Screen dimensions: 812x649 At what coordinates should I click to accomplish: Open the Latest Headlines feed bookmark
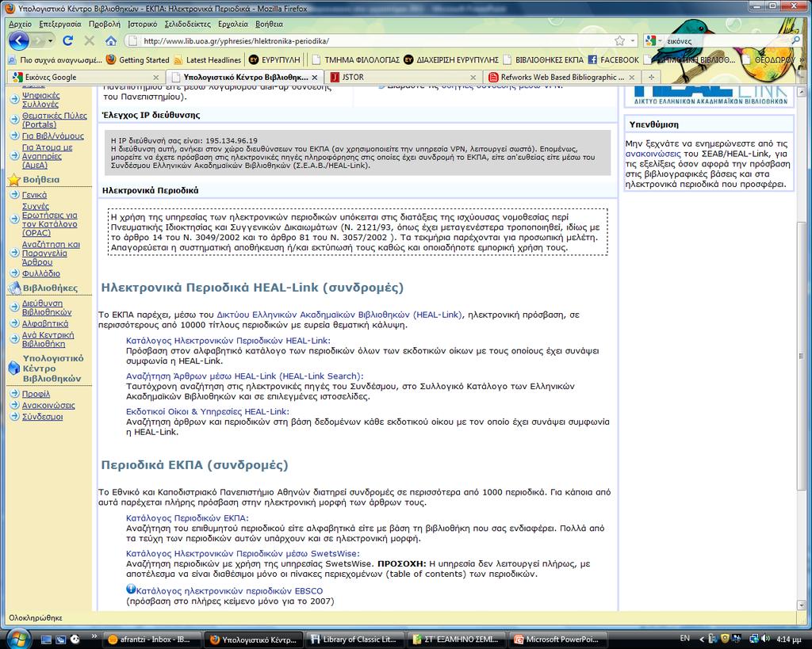(x=208, y=60)
